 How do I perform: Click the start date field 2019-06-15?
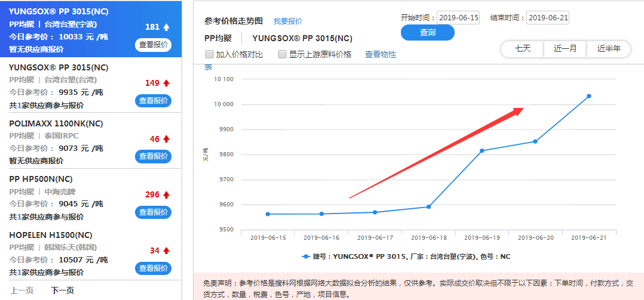tap(458, 18)
